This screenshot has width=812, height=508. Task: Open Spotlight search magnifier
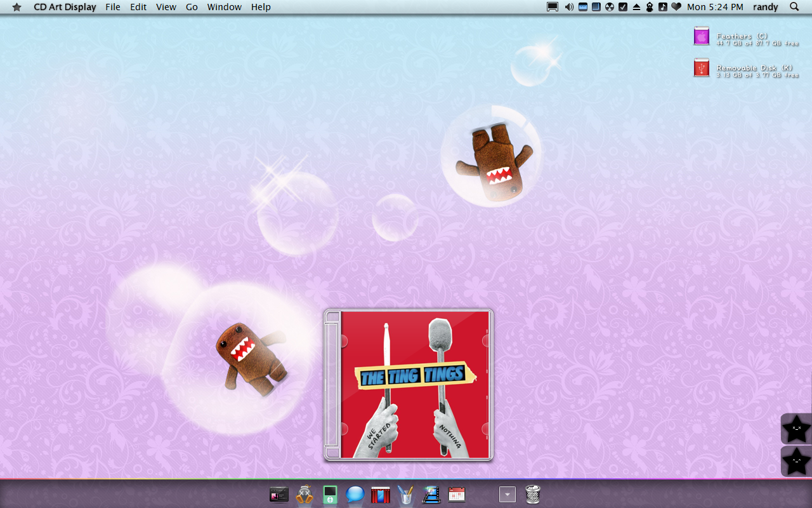point(794,7)
